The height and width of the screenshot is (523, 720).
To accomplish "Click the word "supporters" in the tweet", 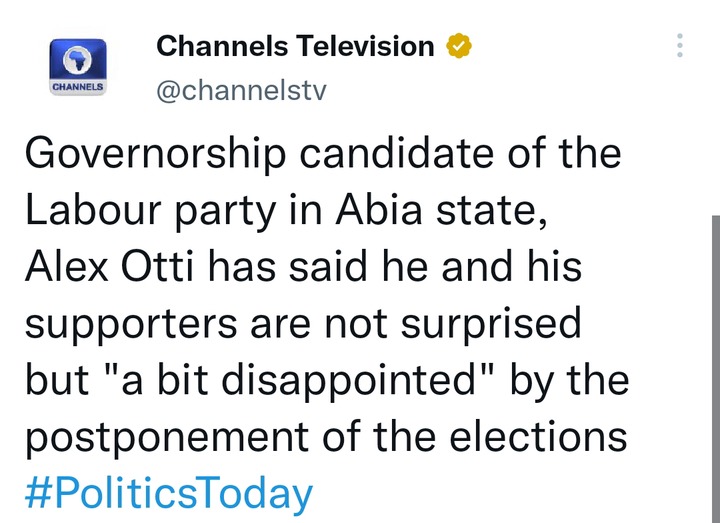I will click(x=131, y=324).
